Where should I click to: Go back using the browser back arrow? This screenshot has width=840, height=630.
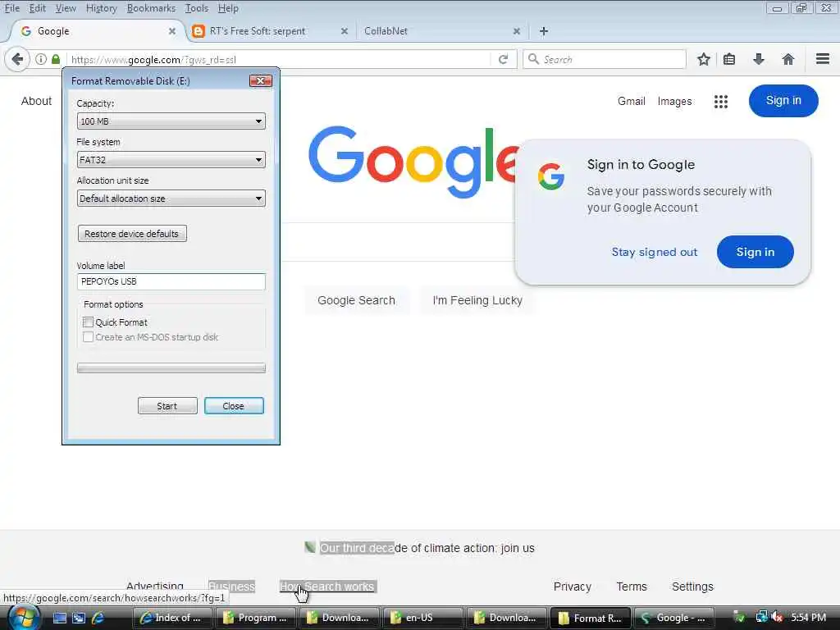coord(17,59)
